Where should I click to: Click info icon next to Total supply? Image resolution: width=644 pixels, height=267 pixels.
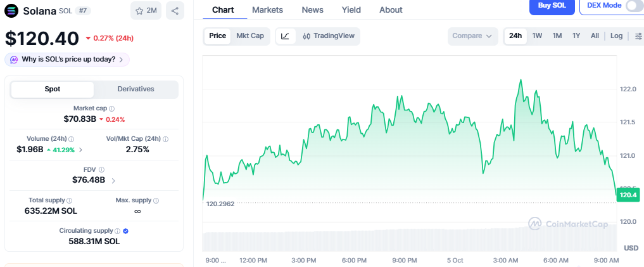70,200
